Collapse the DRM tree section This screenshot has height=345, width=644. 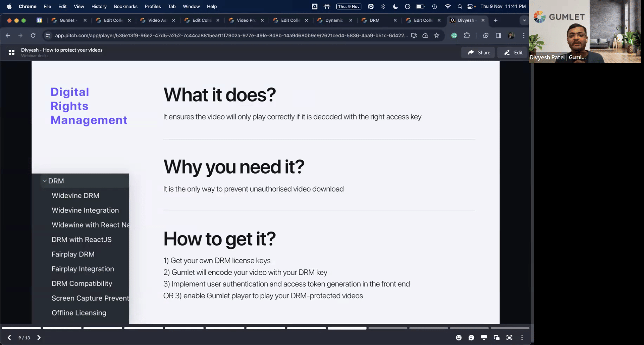(x=45, y=181)
